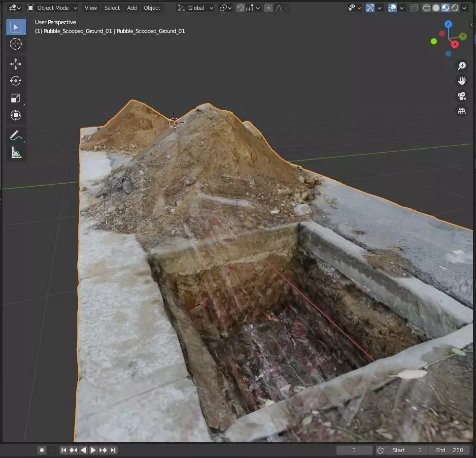Open the snapping options dropdown

click(253, 8)
